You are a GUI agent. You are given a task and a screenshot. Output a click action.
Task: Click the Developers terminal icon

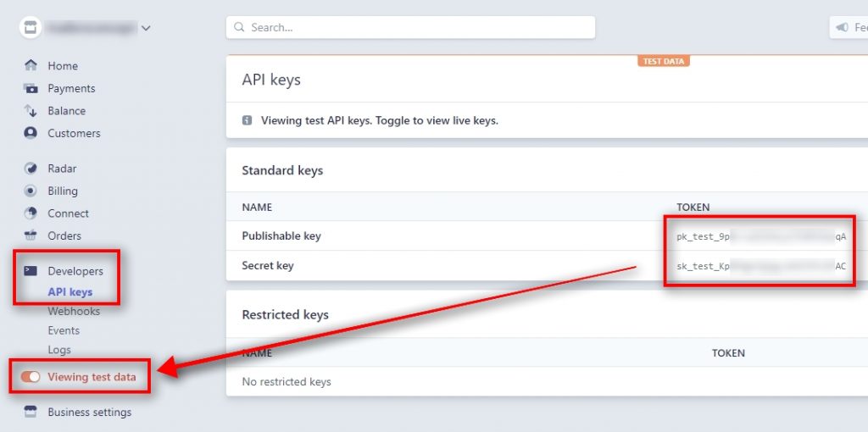pos(31,271)
